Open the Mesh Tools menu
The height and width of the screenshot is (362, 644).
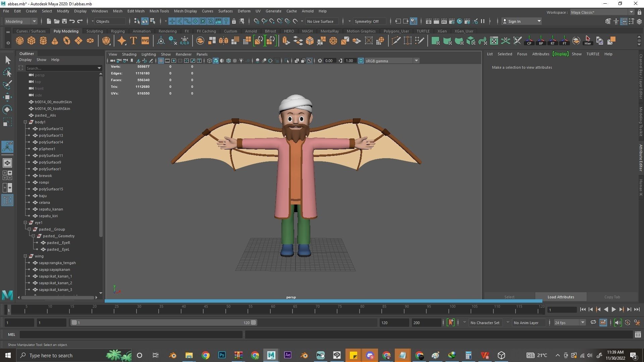159,11
